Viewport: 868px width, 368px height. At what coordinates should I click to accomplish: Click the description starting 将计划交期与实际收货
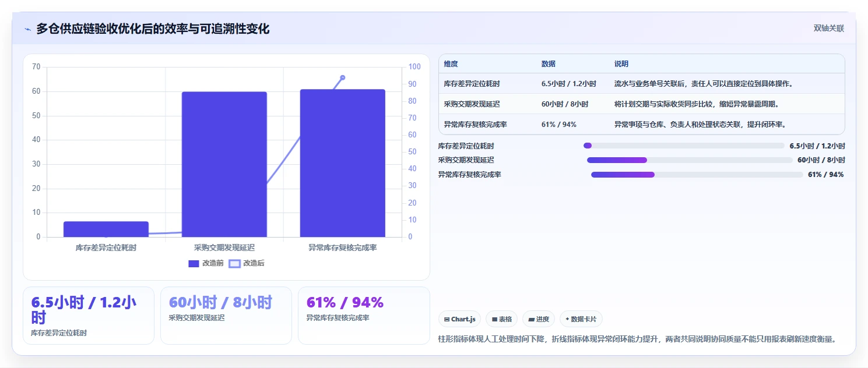(x=697, y=104)
